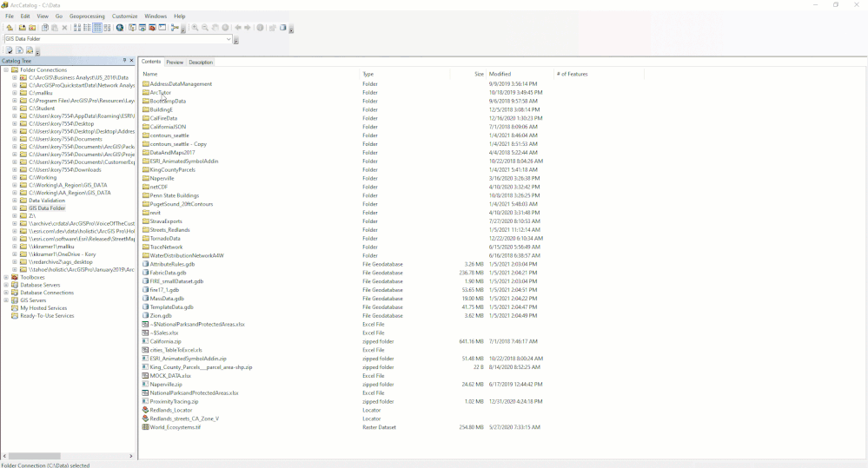
Task: Open the GIS Data Folder location dropdown
Action: [x=229, y=39]
